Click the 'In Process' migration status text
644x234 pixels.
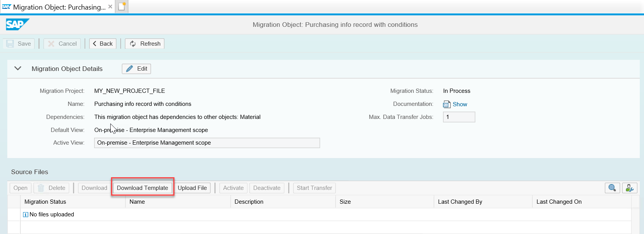pyautogui.click(x=456, y=91)
